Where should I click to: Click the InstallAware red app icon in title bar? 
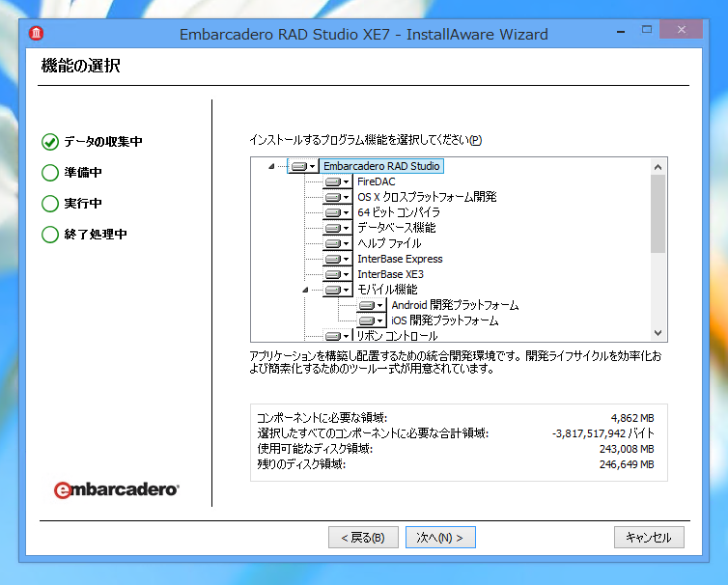[37, 33]
